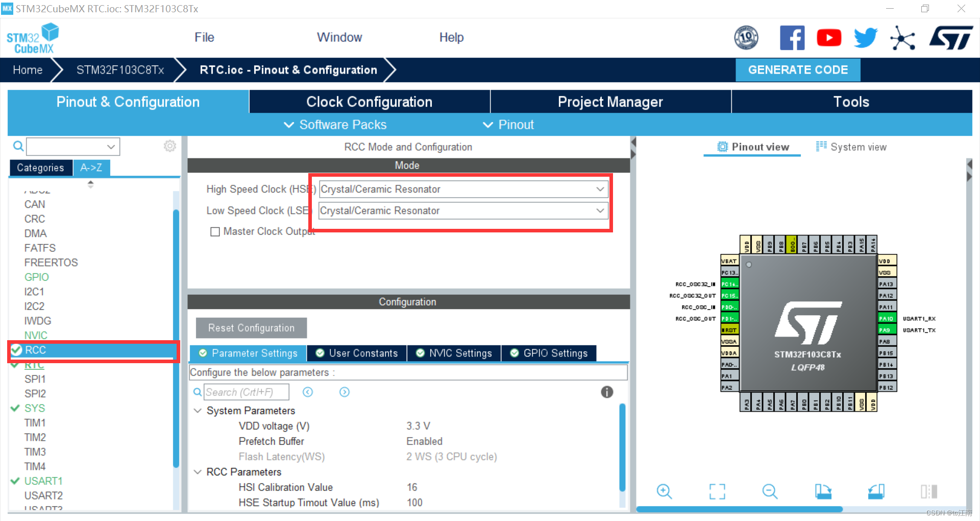980x521 pixels.
Task: Open the YouTube icon link
Action: tap(829, 38)
